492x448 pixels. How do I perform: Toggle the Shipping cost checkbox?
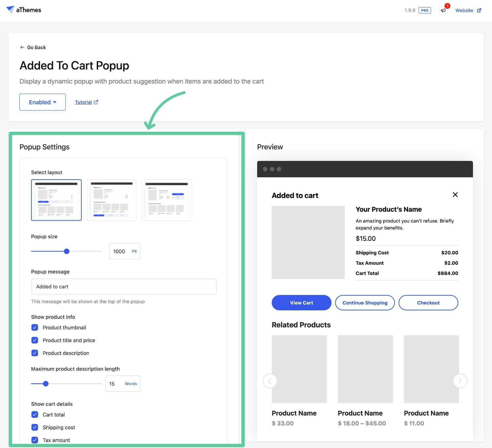pos(35,427)
